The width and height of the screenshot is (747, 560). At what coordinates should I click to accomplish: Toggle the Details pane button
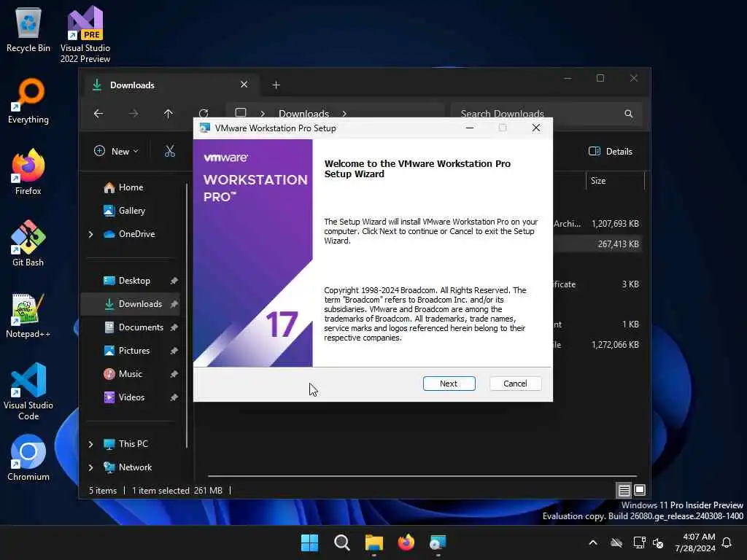point(611,152)
